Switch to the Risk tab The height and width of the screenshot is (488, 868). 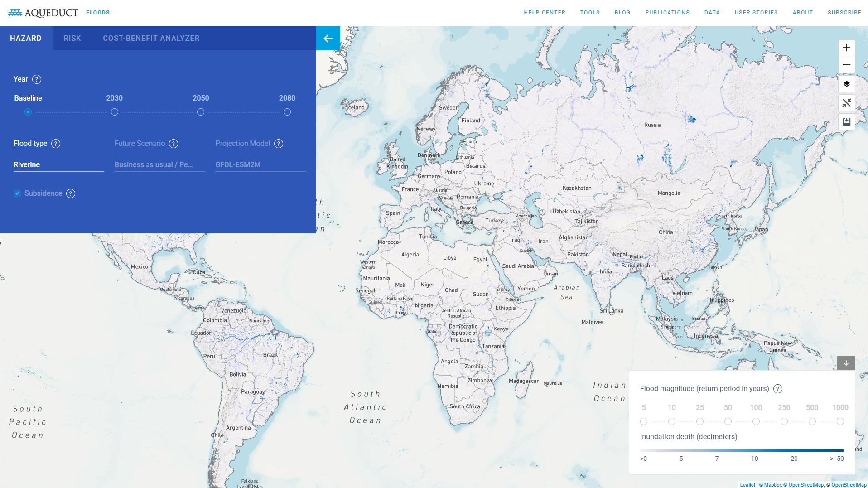click(x=72, y=39)
